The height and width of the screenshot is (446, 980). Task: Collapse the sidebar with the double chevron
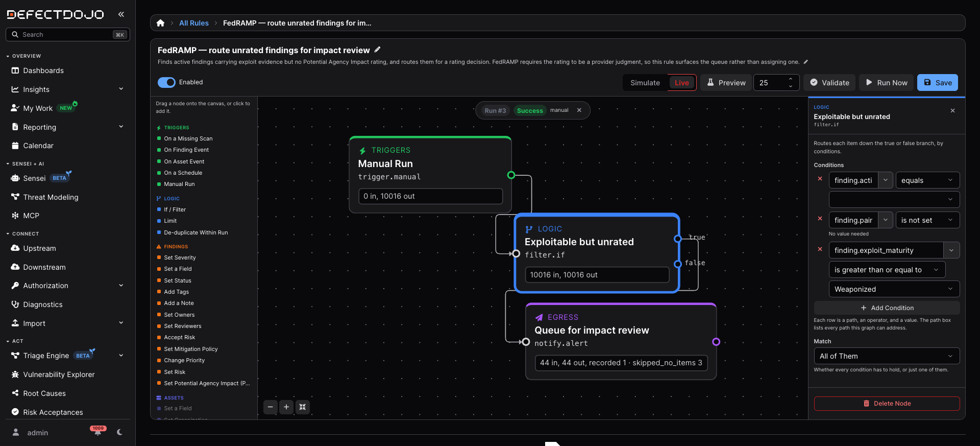coord(121,14)
